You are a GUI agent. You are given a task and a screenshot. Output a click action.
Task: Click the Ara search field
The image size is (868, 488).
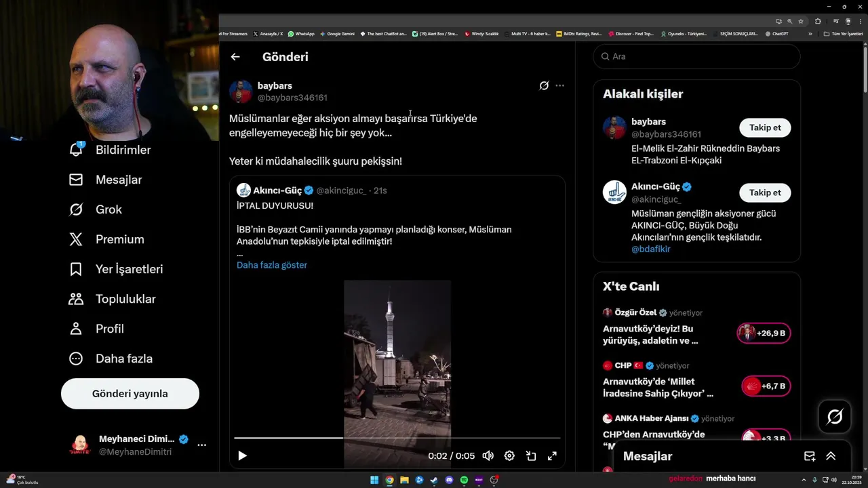click(696, 56)
